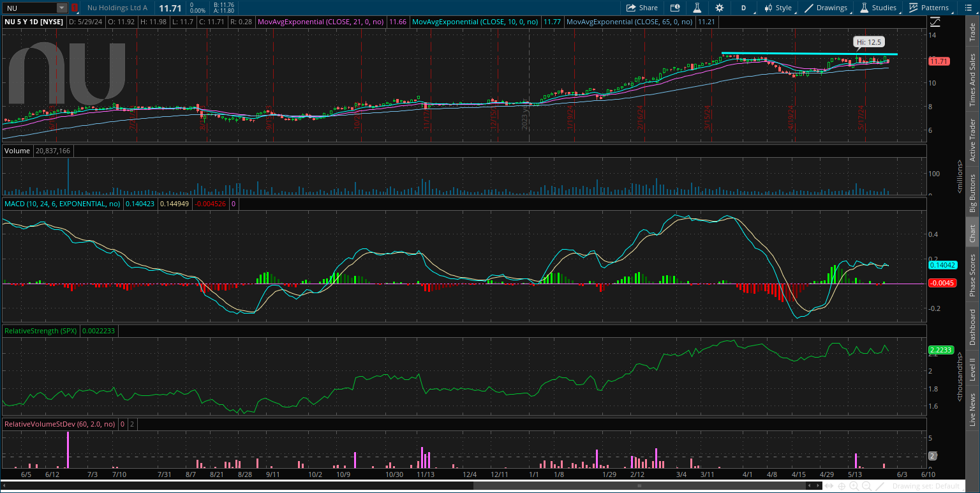
Task: Open chart settings gear icon
Action: point(720,8)
